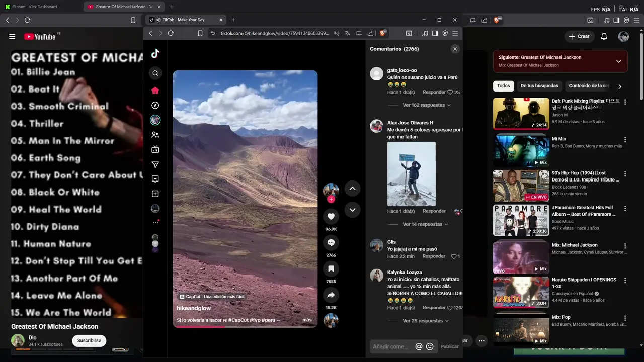Open Naruto Shippuden Openings thumbnail
The image size is (644, 362).
pyautogui.click(x=521, y=292)
